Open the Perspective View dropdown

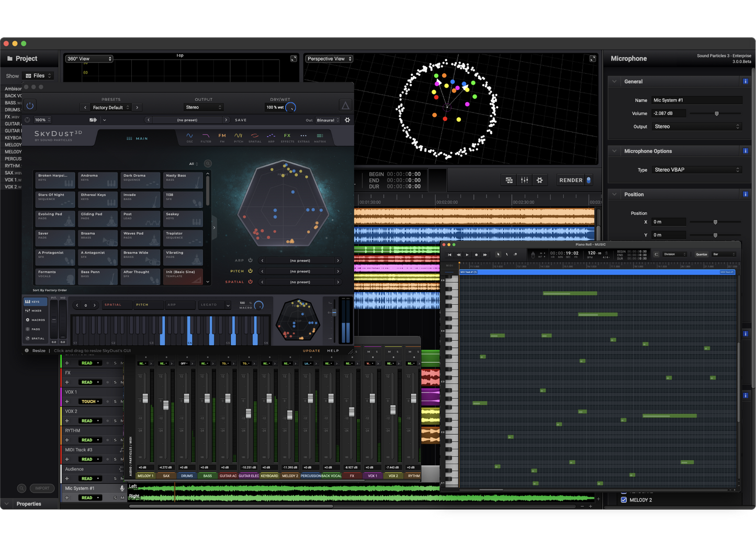329,58
